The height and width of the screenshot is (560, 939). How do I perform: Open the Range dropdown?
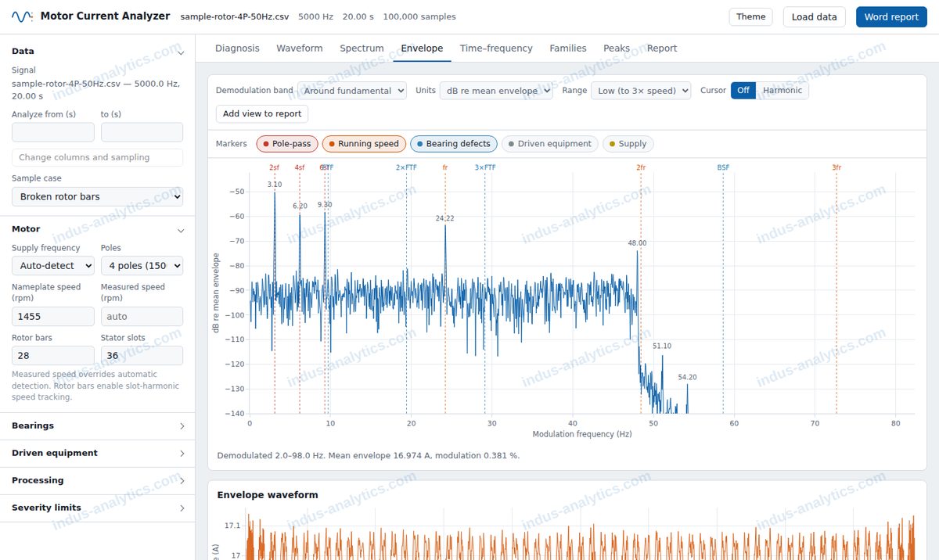click(641, 91)
